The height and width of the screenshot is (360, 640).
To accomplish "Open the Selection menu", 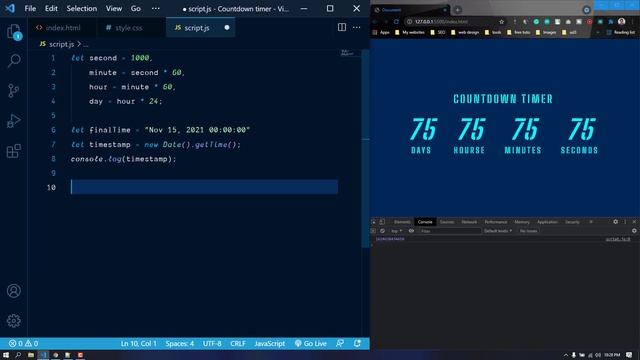I will pos(82,8).
